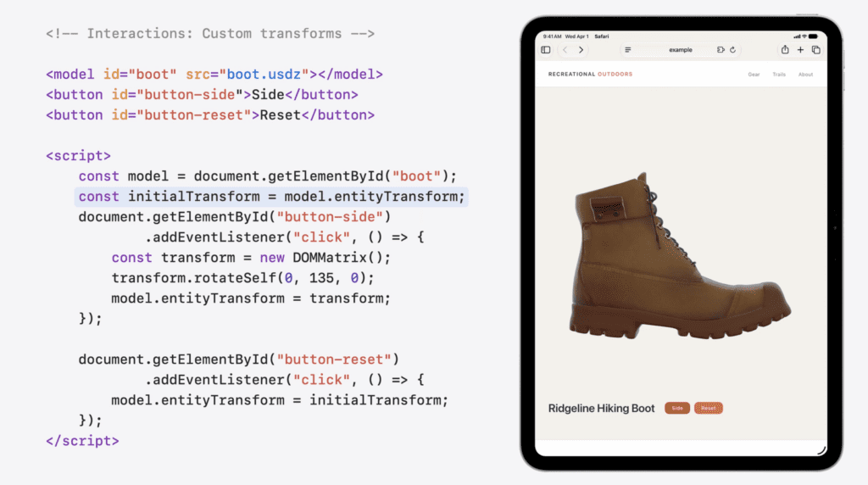Click the extensions icon in address bar
Screen dimensions: 868x485
(x=721, y=50)
